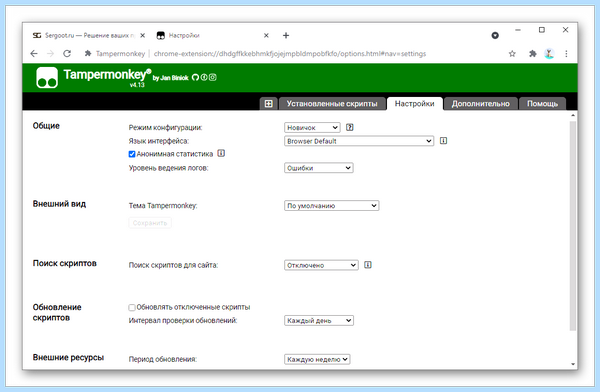Open the Facebook icon in Tampermonkey header

pos(204,77)
